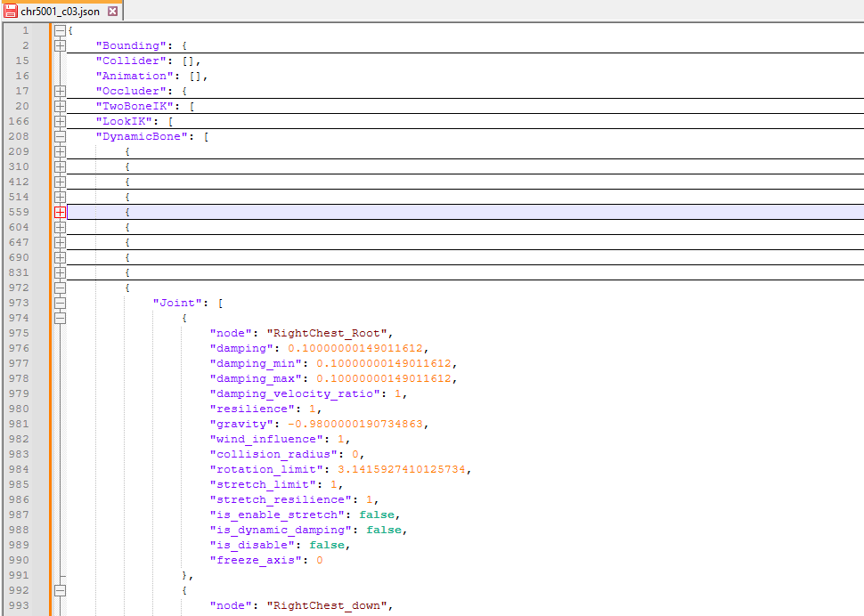Click the "TwoBoneIK" key text
This screenshot has width=864, height=616.
pyautogui.click(x=134, y=106)
